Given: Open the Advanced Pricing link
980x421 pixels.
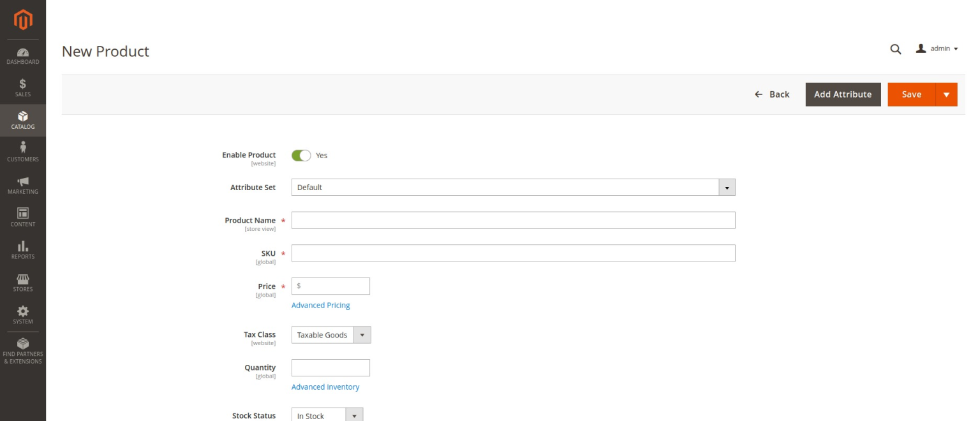Looking at the screenshot, I should tap(321, 306).
